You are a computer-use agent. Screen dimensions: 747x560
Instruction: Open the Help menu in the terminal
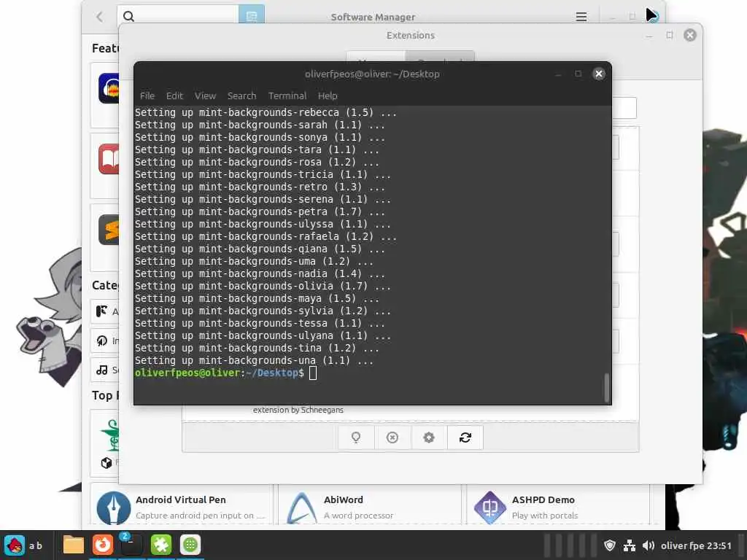pos(328,96)
